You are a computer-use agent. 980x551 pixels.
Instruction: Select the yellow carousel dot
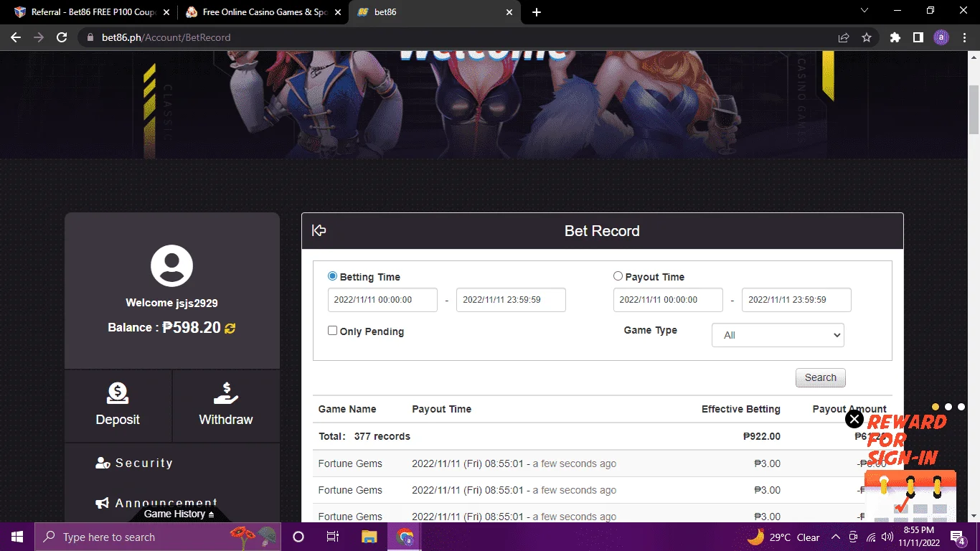[936, 407]
